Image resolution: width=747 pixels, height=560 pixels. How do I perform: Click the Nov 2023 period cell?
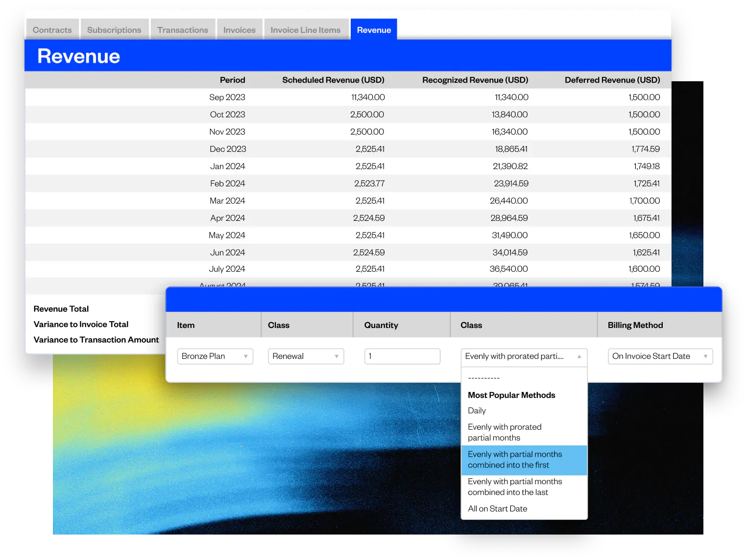(x=227, y=132)
